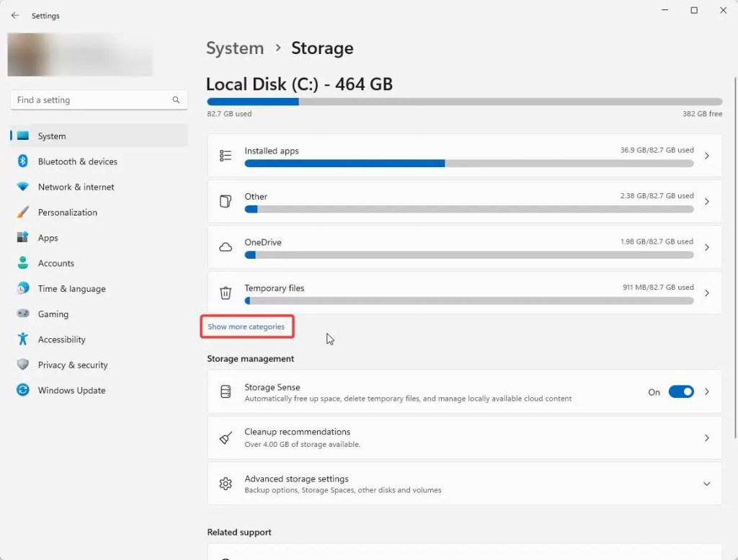
Task: Click the Cleanup recommendations broom icon
Action: point(226,437)
